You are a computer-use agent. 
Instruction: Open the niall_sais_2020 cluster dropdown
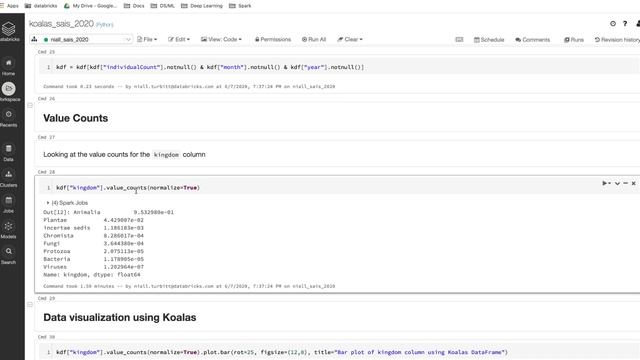pos(87,40)
